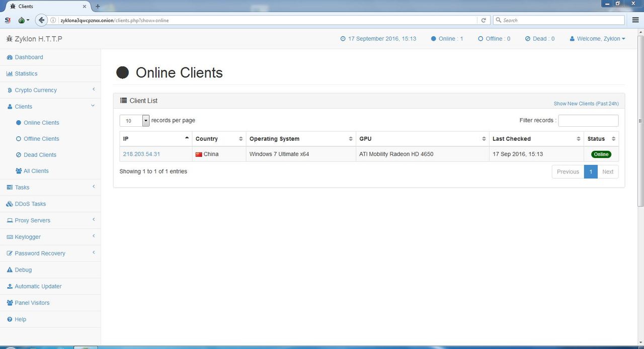
Task: Select Offline Clients in the sidebar
Action: 41,139
